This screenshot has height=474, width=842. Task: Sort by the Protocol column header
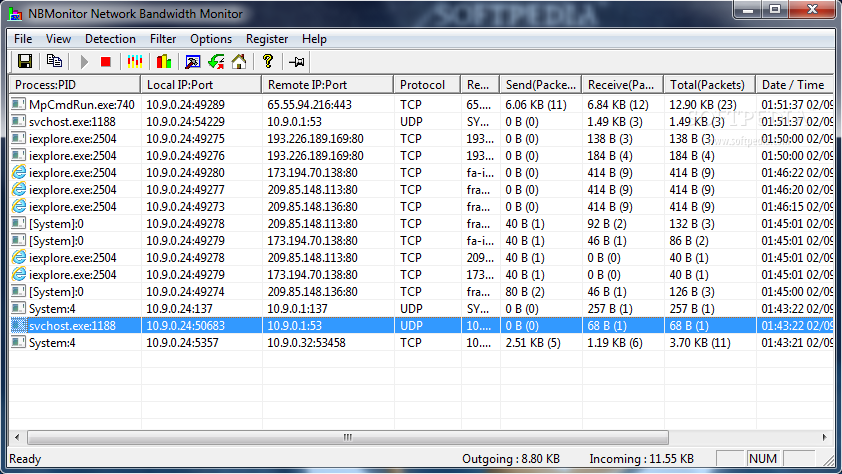pos(427,85)
